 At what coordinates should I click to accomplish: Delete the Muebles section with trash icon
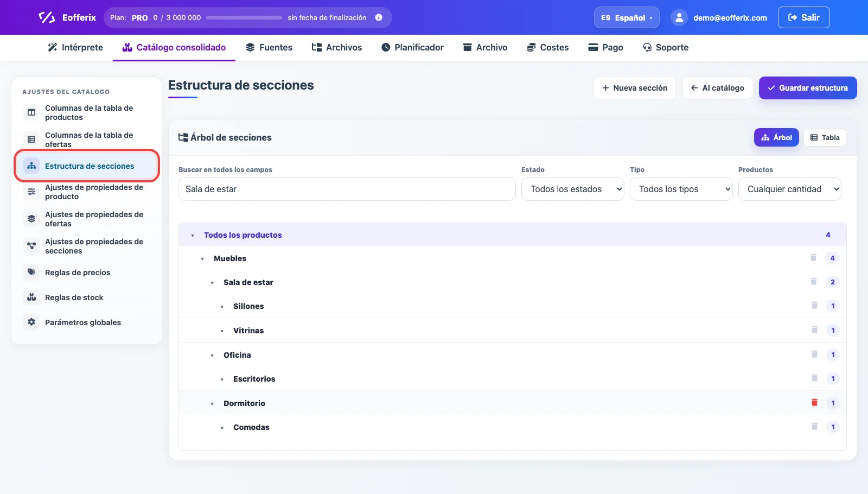[813, 258]
